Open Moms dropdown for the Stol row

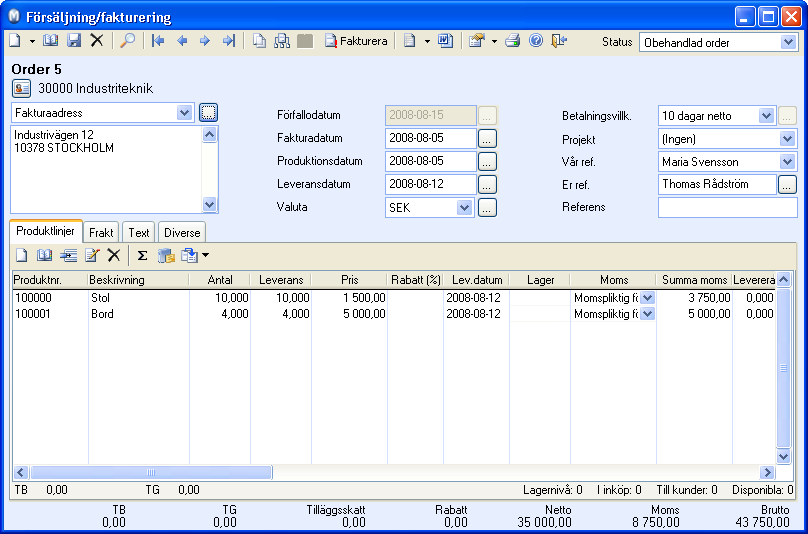pos(648,298)
